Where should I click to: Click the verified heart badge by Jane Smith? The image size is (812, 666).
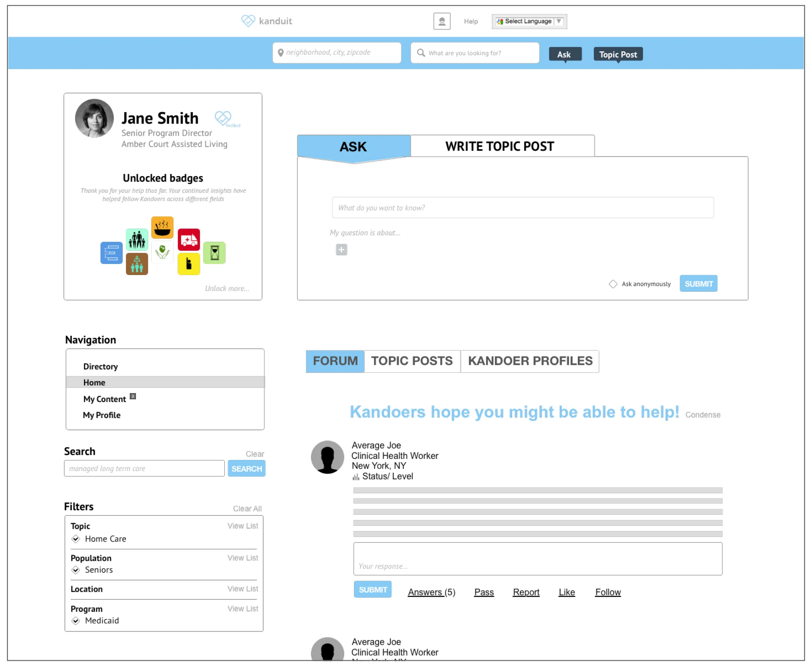click(224, 119)
